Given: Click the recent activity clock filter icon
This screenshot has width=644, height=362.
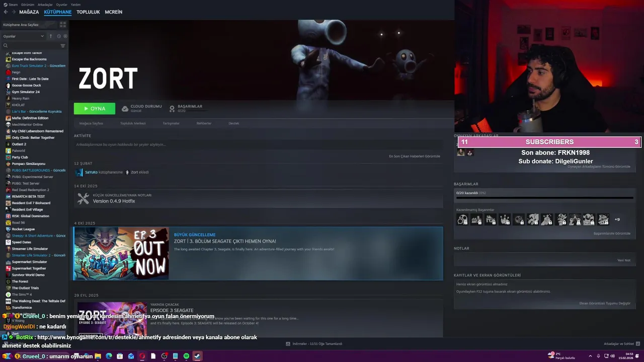Looking at the screenshot, I should pos(58,36).
